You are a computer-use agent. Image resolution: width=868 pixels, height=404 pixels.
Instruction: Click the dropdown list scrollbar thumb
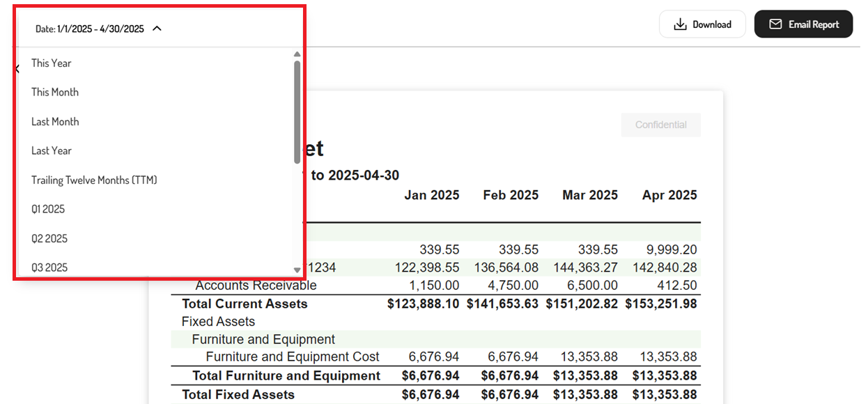[x=297, y=111]
